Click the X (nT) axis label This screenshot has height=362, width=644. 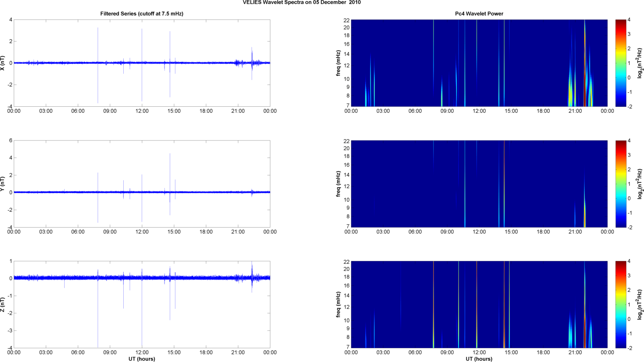(3, 63)
